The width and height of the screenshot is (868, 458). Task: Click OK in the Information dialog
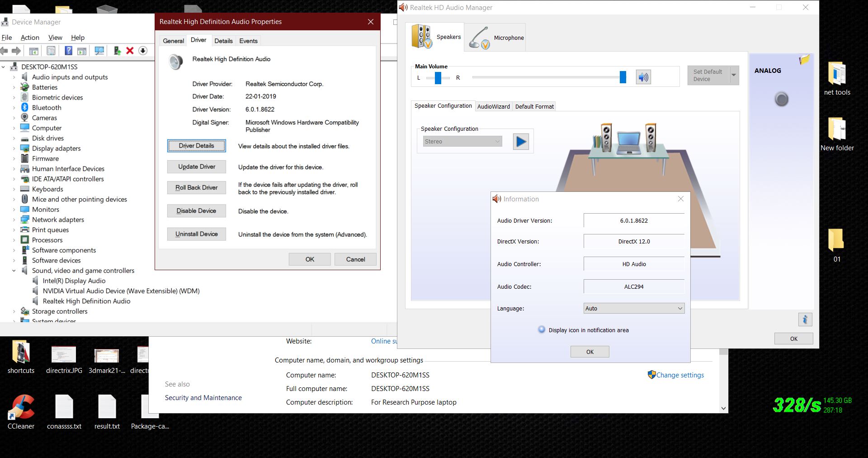click(590, 352)
